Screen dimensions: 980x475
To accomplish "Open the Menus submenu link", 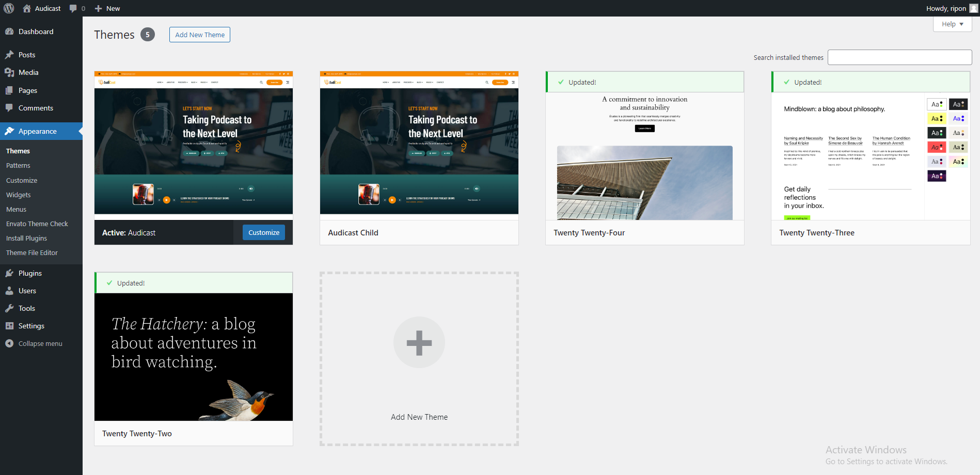I will pyautogui.click(x=16, y=209).
